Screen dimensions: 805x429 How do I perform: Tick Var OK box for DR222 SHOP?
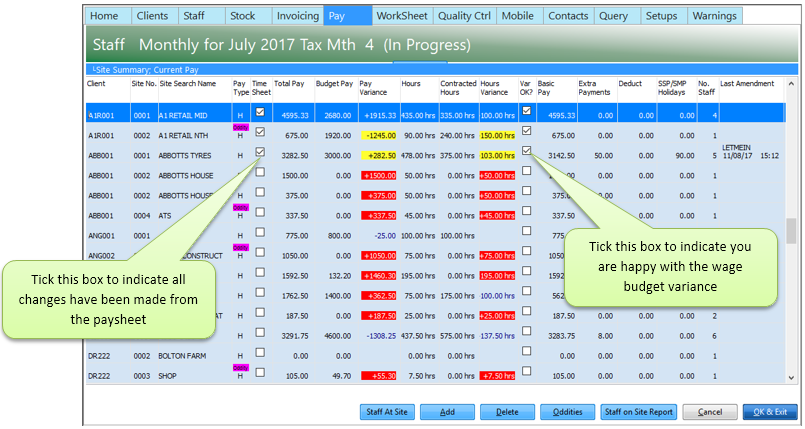point(526,371)
